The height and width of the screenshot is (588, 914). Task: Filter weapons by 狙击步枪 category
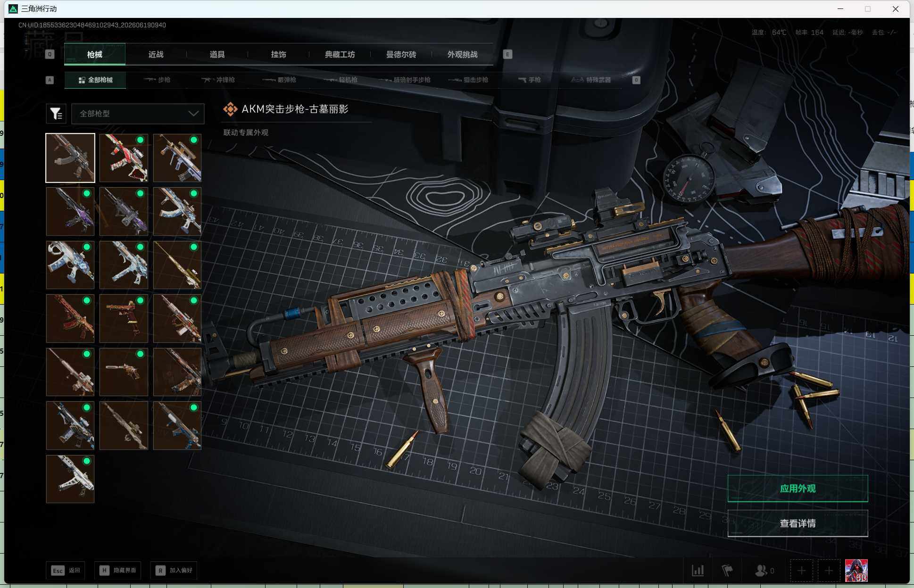tap(468, 80)
